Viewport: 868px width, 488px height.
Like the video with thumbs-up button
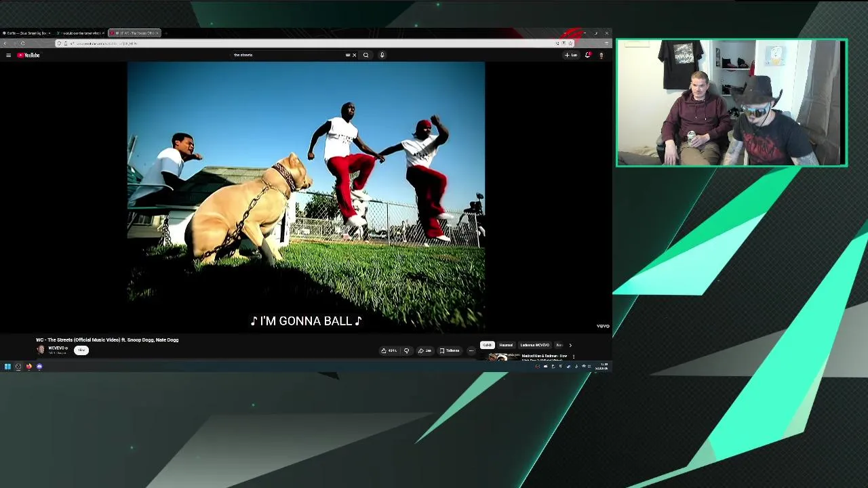389,350
